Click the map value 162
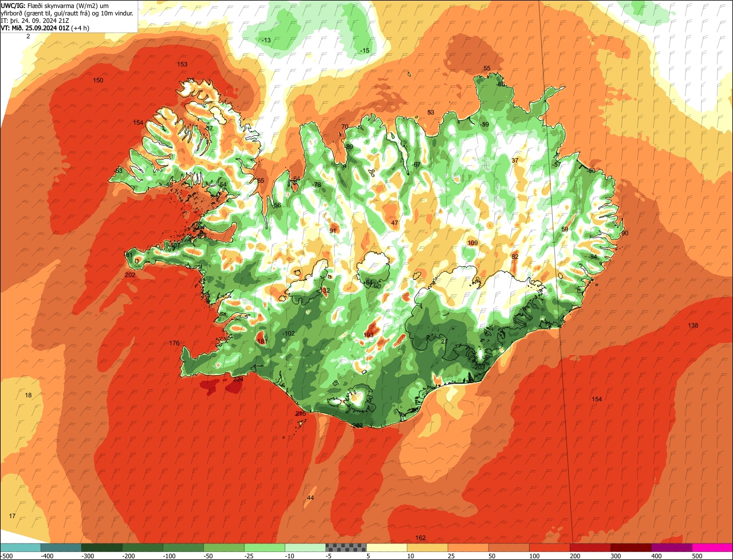 (x=421, y=538)
